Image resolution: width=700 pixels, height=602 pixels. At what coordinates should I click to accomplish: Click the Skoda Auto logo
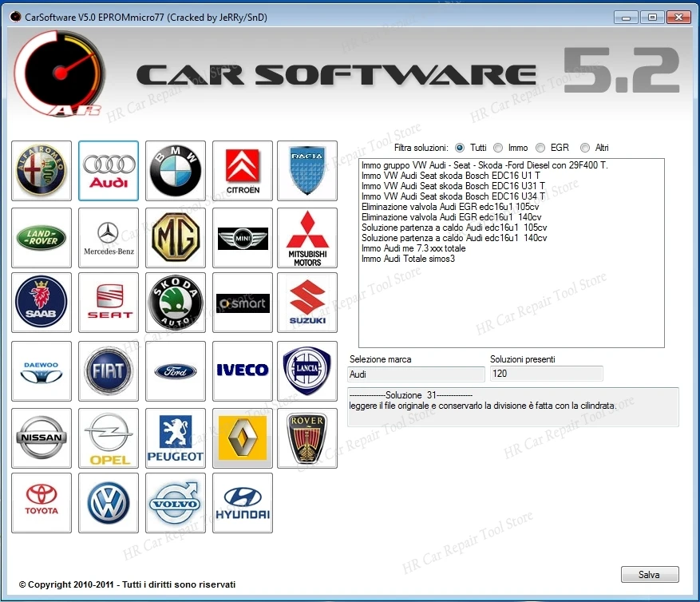[x=175, y=303]
